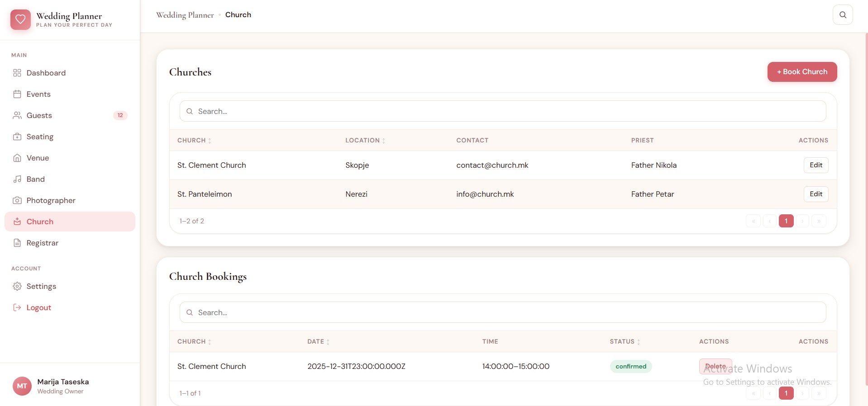Edit the St. Panteleimon church row
868x406 pixels.
(816, 194)
